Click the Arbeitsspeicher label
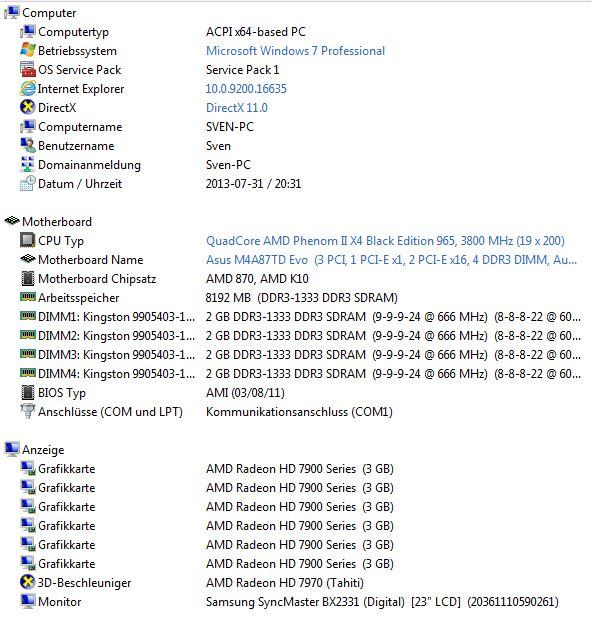 click(78, 298)
